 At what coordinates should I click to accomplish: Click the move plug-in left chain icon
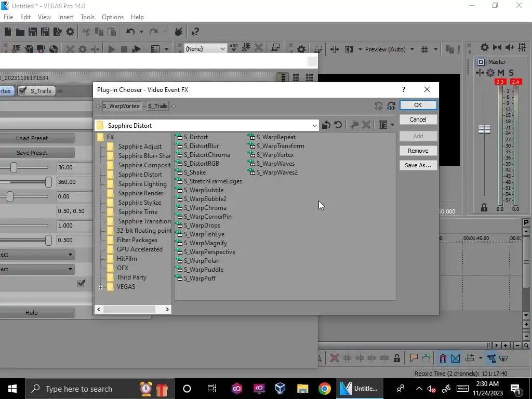(x=379, y=106)
